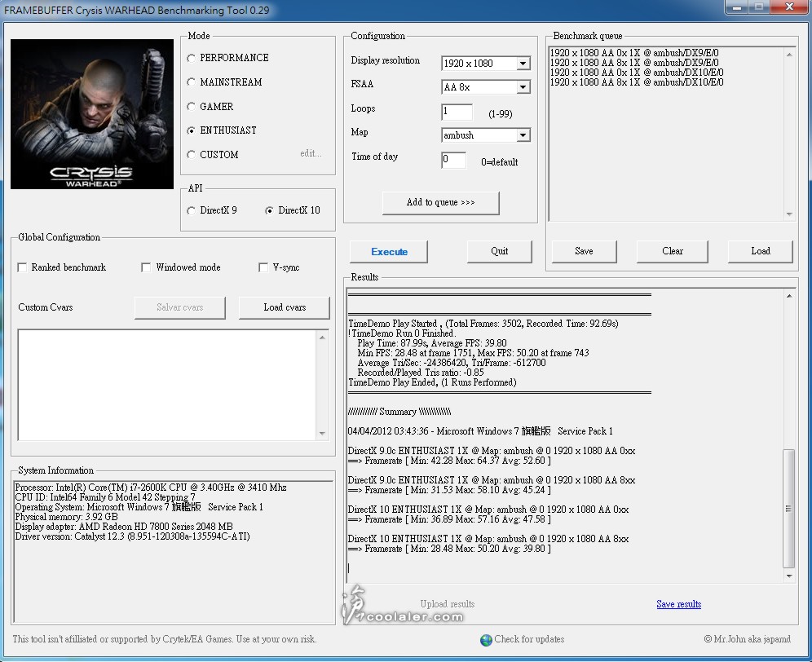Click the Upload results link
The height and width of the screenshot is (662, 812).
[x=448, y=604]
